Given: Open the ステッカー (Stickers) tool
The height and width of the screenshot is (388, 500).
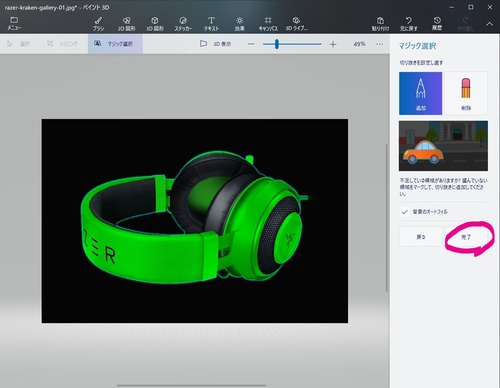Looking at the screenshot, I should (183, 24).
